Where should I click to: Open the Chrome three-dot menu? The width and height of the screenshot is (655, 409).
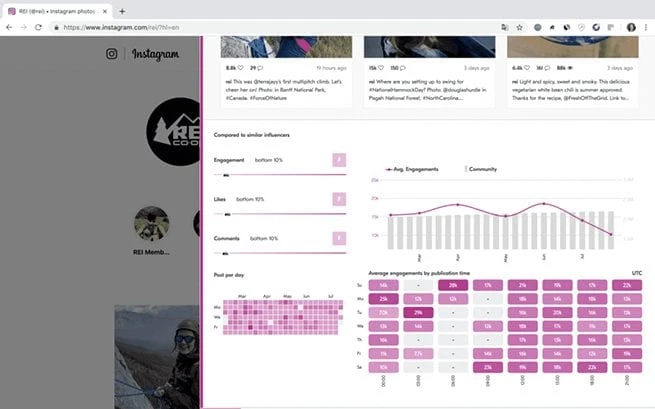point(646,28)
